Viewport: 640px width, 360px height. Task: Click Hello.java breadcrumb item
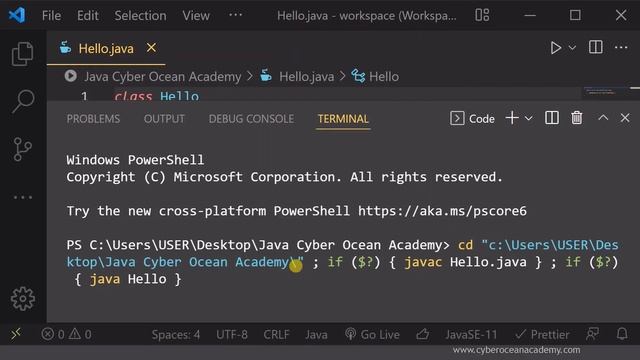coord(306,76)
